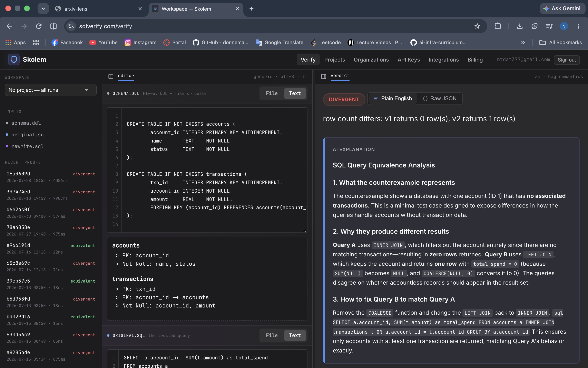Open the tab groups grid icon in bookmarks bar
588x368 pixels.
[36, 42]
